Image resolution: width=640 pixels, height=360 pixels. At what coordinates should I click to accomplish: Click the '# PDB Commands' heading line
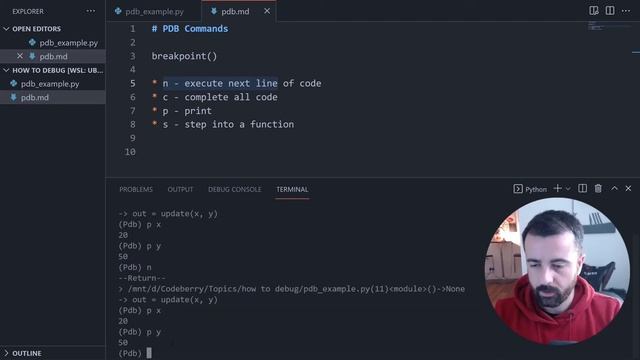[190, 29]
